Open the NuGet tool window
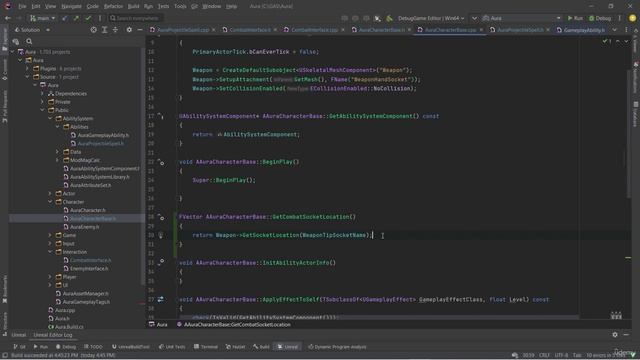The image size is (640, 360). [x=236, y=347]
